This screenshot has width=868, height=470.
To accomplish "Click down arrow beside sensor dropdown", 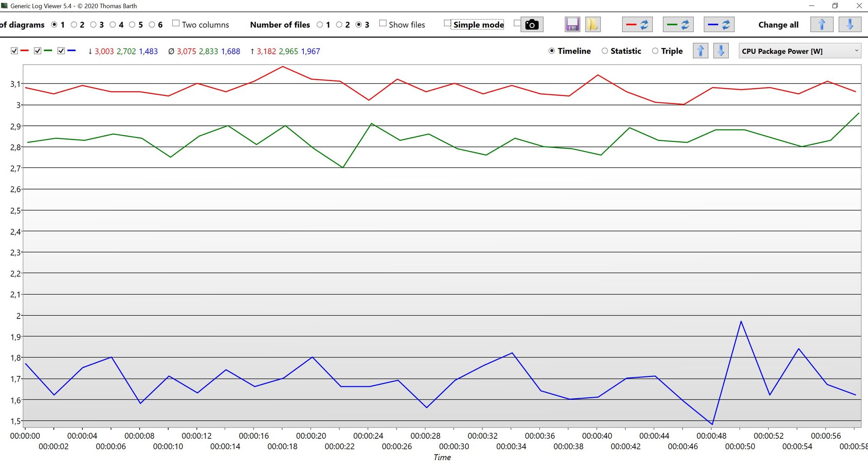I will coord(721,51).
